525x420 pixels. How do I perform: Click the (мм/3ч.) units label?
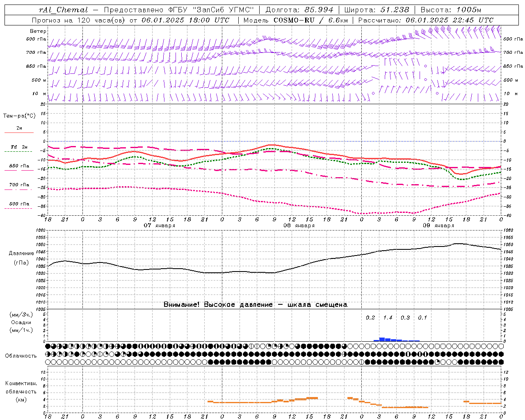tap(21, 315)
